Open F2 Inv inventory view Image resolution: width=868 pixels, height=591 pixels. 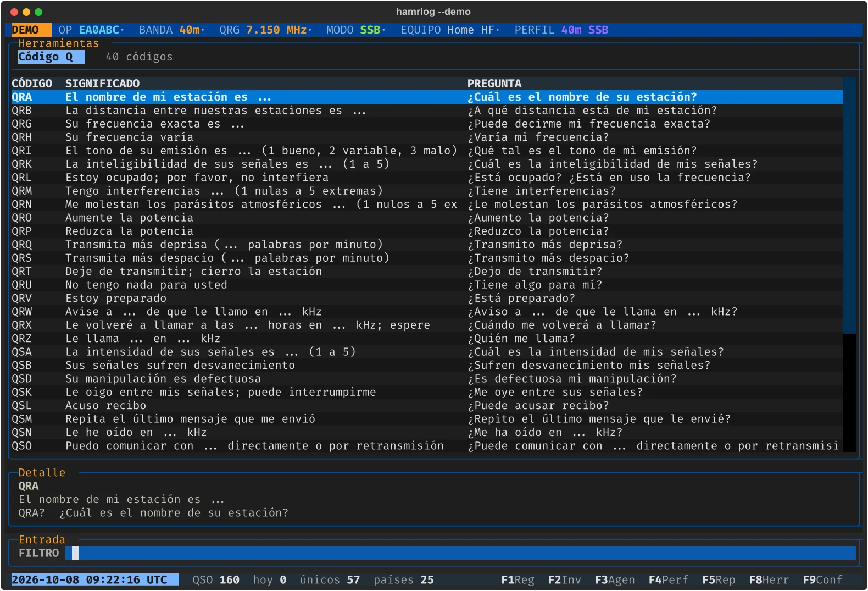coord(564,580)
